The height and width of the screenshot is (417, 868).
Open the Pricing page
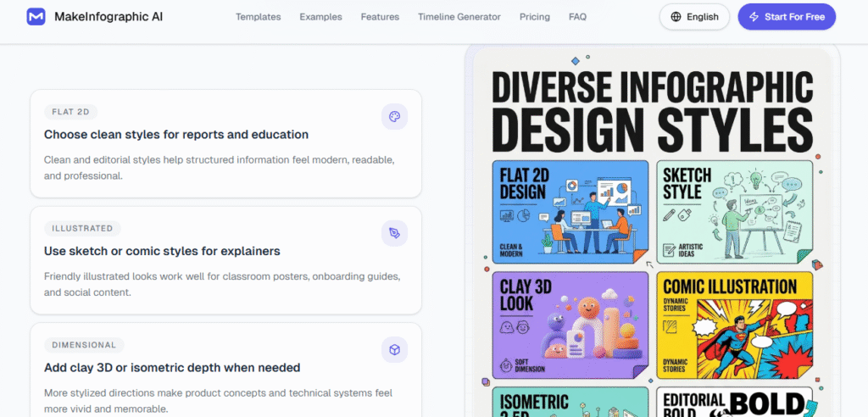[534, 17]
